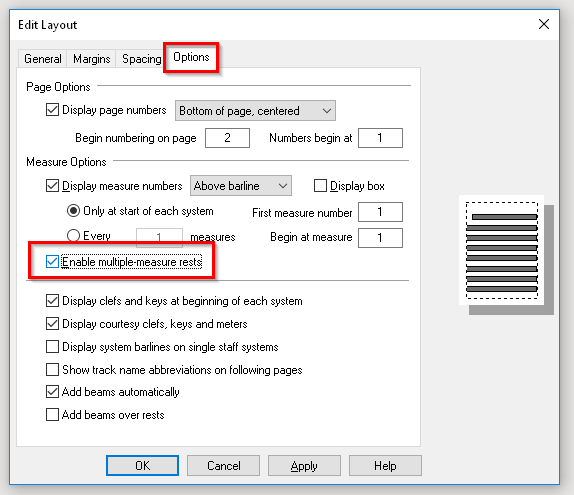Click the OK button
Image resolution: width=574 pixels, height=495 pixels.
142,466
